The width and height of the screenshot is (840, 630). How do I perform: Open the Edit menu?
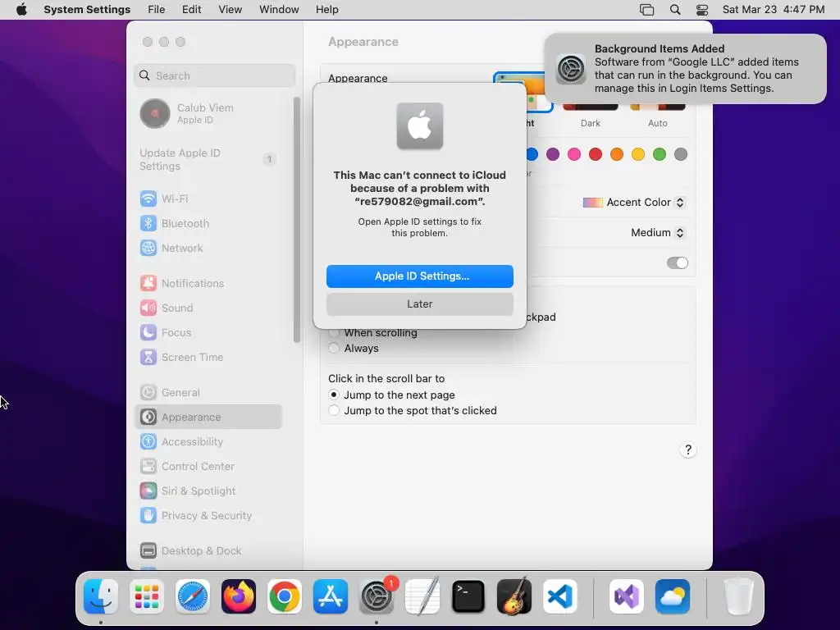point(191,10)
